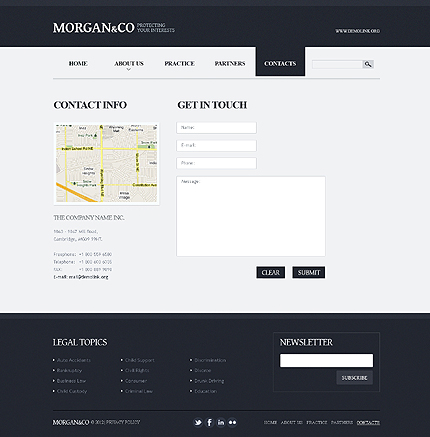Select the Partners menu item
The image size is (430, 437).
tap(230, 63)
